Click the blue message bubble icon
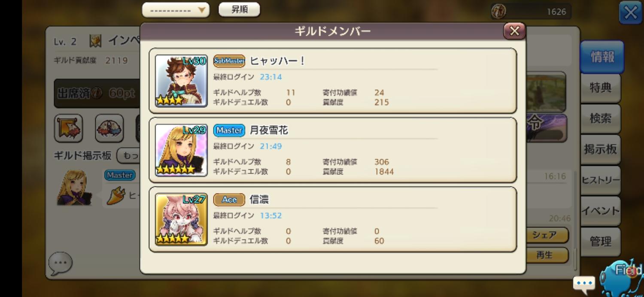 (584, 284)
